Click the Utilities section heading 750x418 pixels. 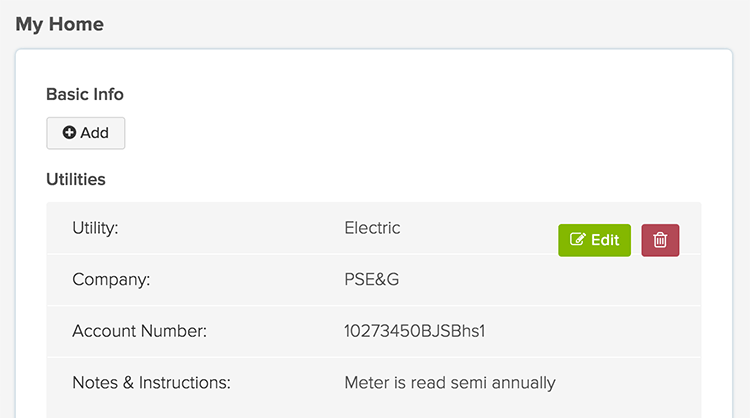[x=76, y=180]
